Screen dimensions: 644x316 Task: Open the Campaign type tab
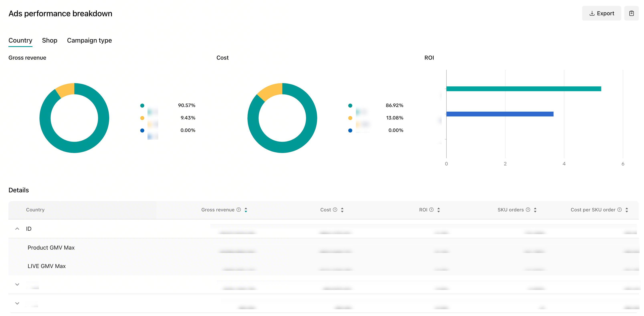(89, 40)
